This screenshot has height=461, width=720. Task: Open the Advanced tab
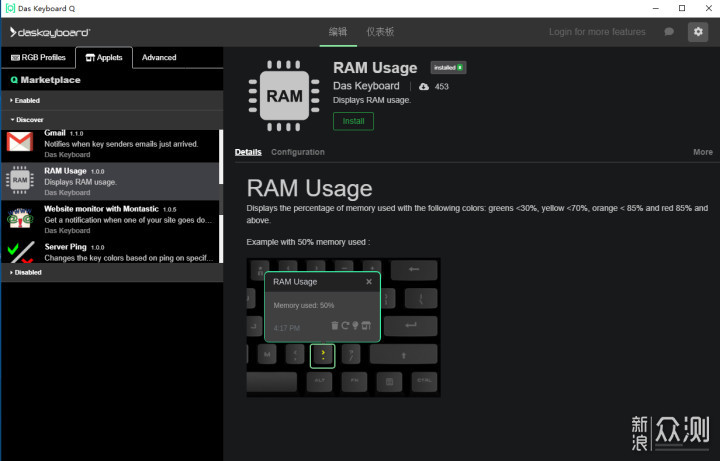coord(159,58)
